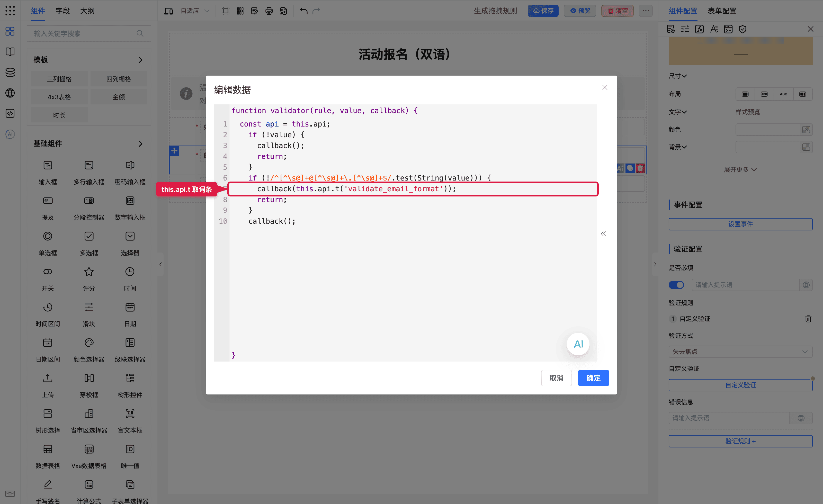Select the 评分 star component
The width and height of the screenshot is (823, 504).
pyautogui.click(x=89, y=272)
